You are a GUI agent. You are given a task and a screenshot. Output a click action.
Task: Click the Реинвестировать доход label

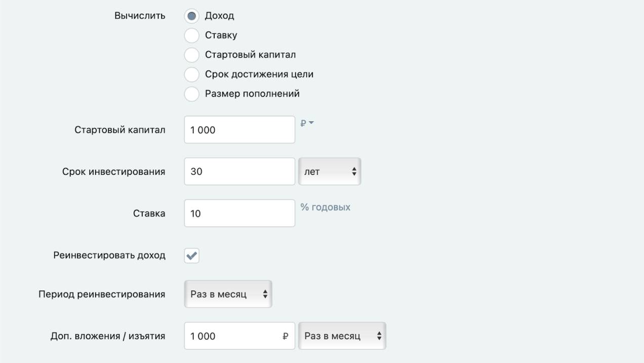pyautogui.click(x=109, y=255)
